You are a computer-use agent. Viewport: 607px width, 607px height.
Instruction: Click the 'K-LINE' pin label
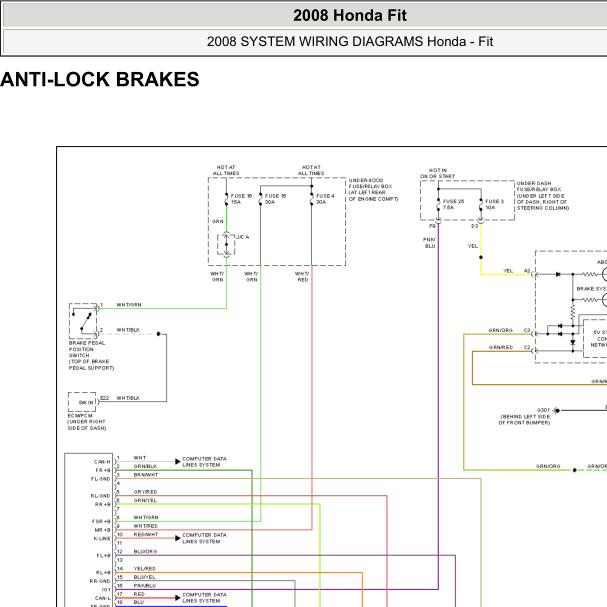pyautogui.click(x=102, y=538)
